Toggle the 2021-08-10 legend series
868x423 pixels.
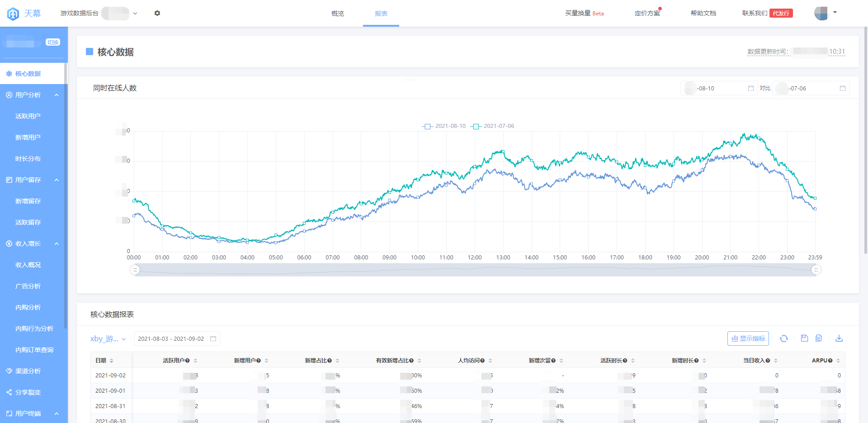click(443, 126)
